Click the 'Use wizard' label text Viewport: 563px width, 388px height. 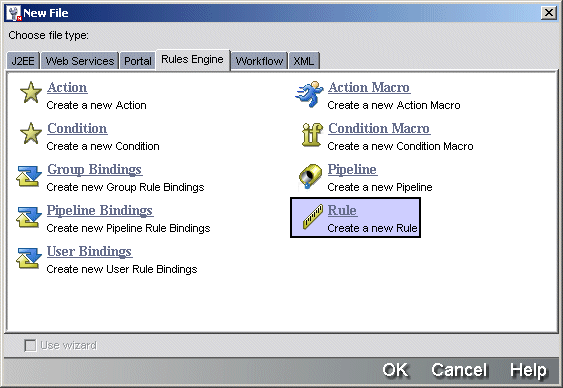[x=69, y=345]
